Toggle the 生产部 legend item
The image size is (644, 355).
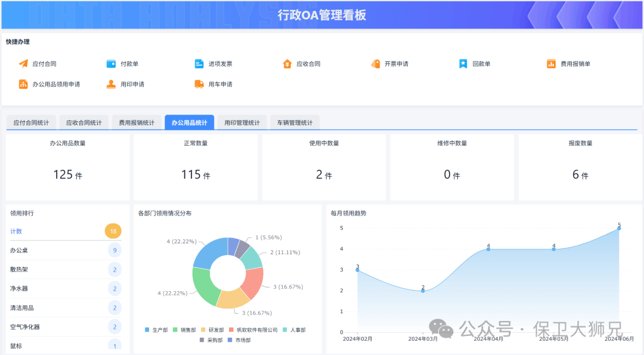[157, 330]
